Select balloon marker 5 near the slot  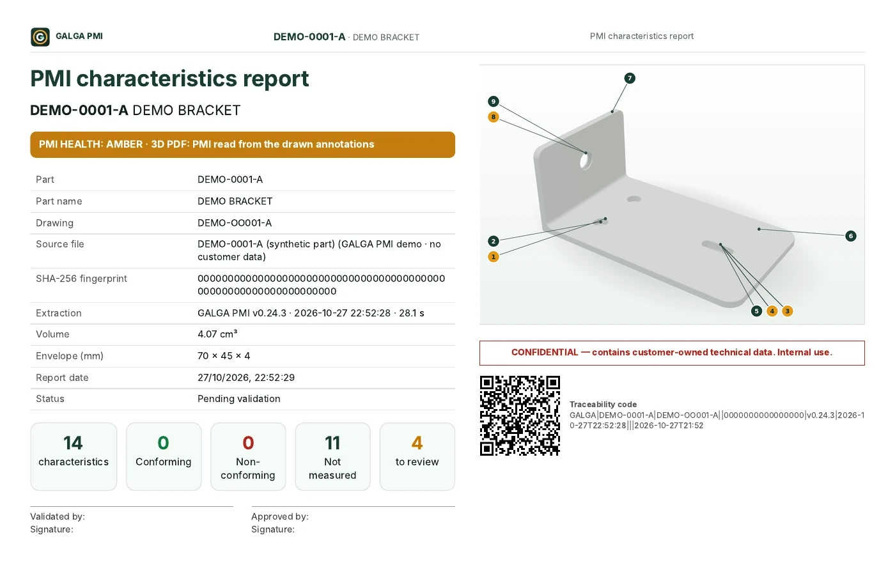[756, 311]
